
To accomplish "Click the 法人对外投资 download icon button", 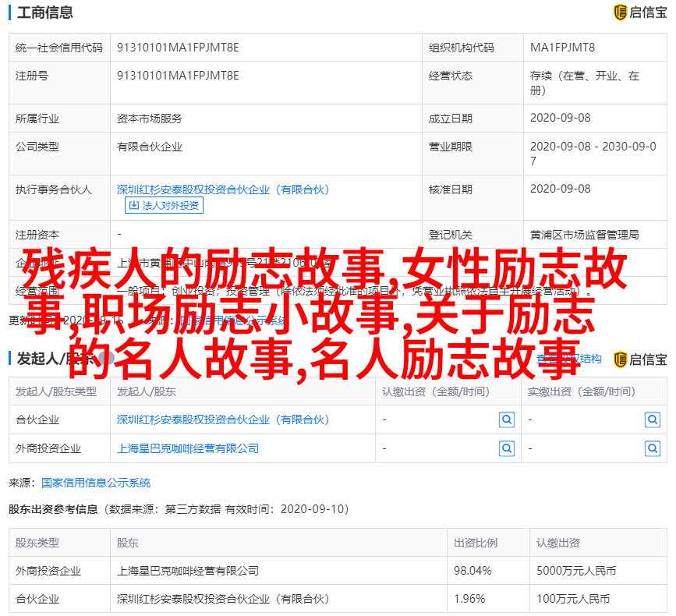I will pos(164,205).
